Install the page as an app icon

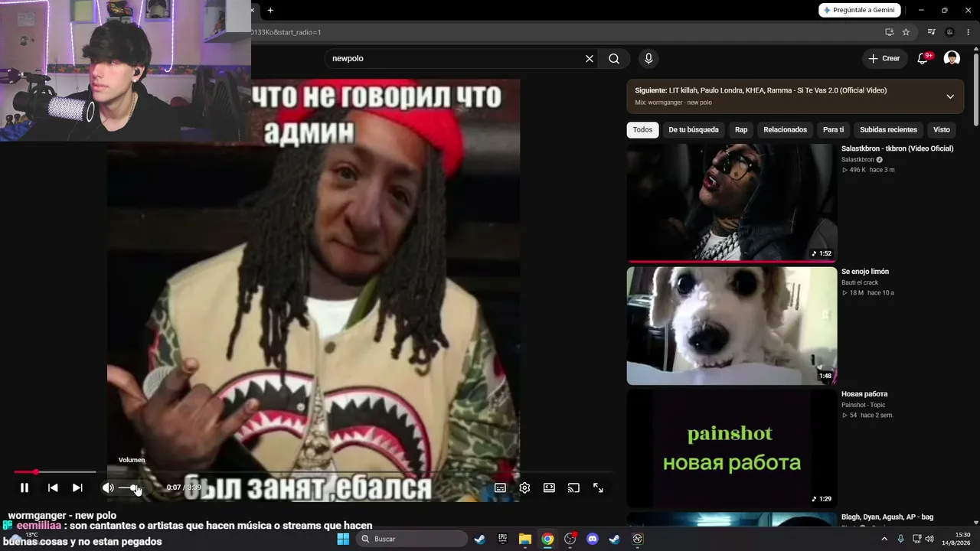click(889, 32)
